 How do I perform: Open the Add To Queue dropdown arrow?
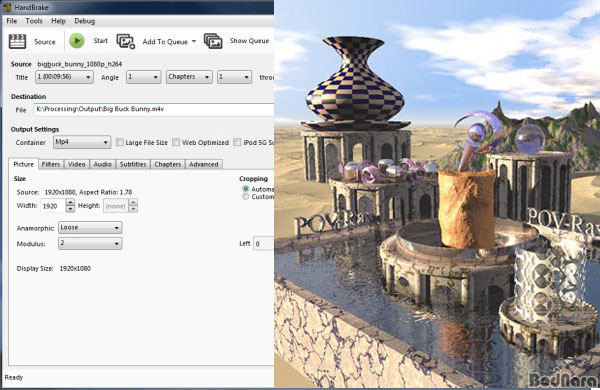click(x=194, y=41)
